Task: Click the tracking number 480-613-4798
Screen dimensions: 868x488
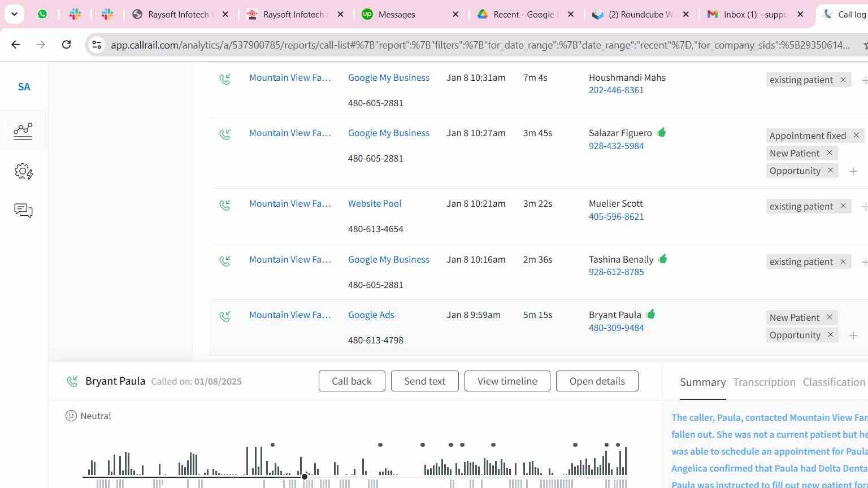Action: 376,341
